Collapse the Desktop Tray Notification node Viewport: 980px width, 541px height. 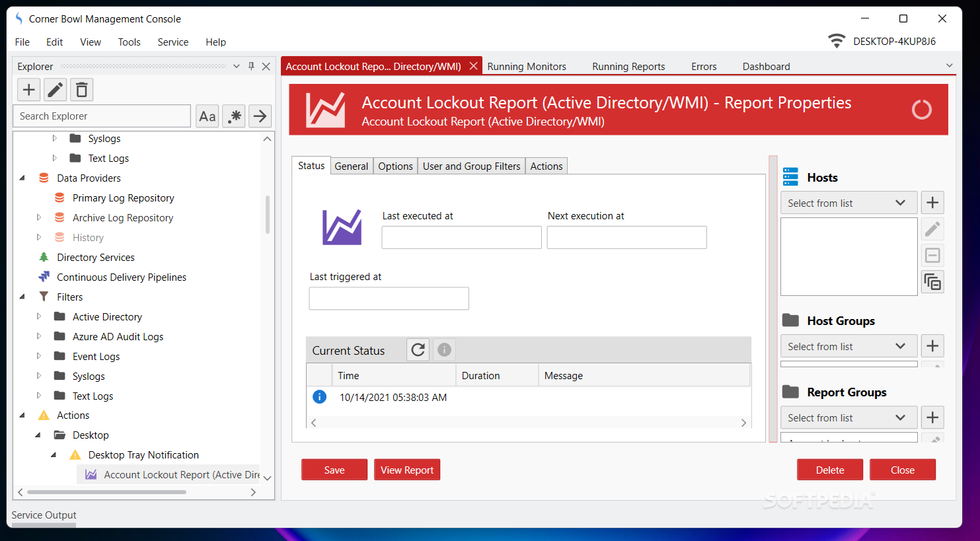(54, 455)
